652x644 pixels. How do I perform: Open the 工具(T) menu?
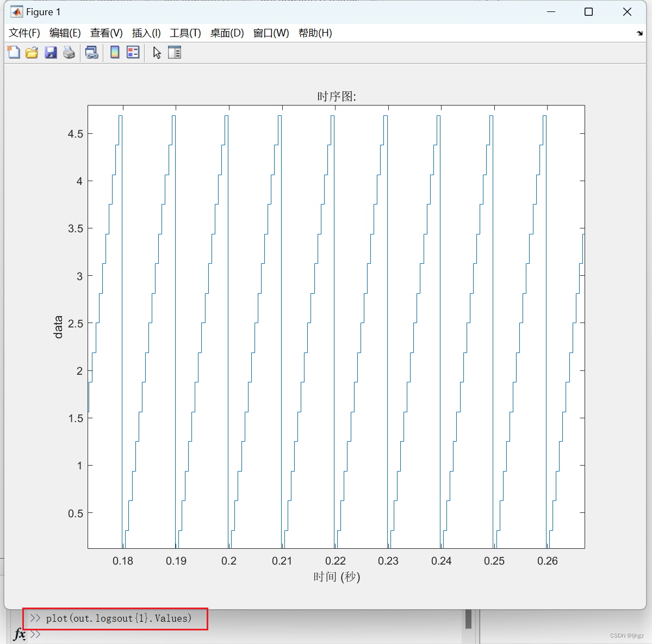tap(185, 33)
